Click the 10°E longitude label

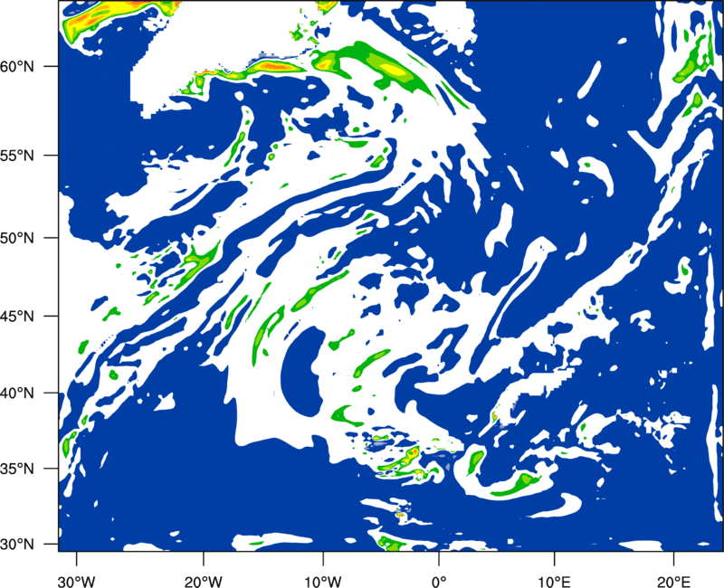[554, 581]
